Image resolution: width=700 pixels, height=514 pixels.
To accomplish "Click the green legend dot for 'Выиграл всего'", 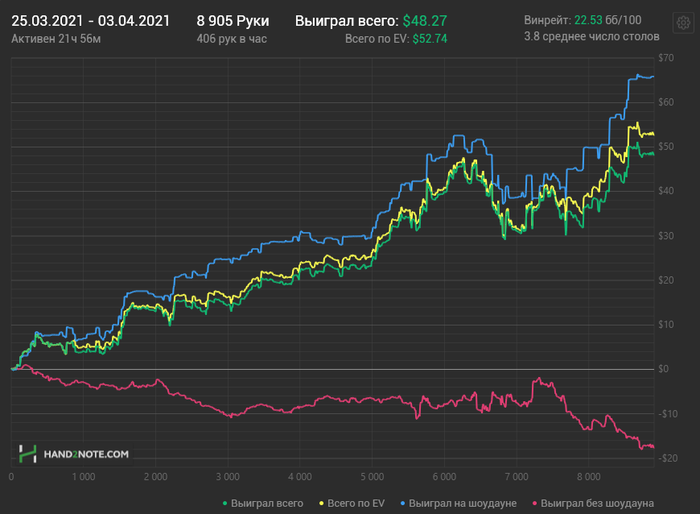I will [225, 503].
